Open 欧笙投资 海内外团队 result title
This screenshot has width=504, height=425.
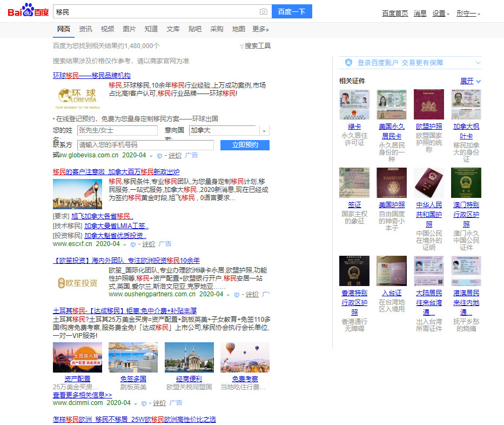click(x=126, y=261)
